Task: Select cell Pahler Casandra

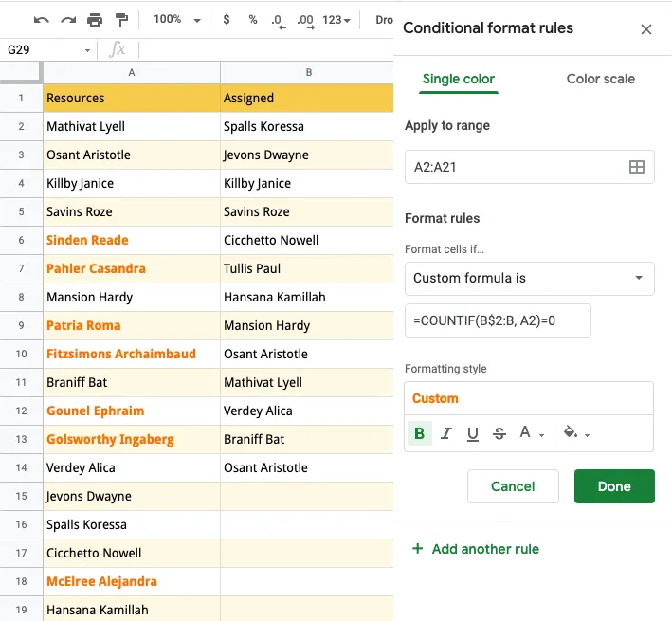Action: pos(132,268)
